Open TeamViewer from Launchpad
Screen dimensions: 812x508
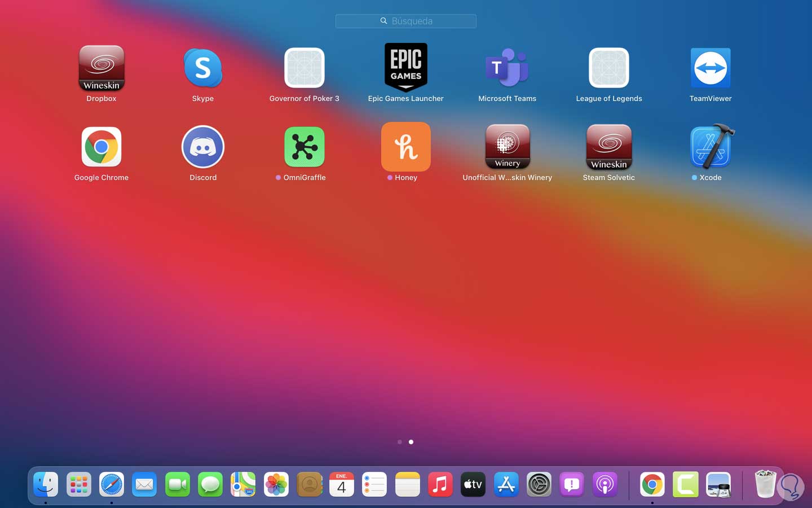coord(710,68)
